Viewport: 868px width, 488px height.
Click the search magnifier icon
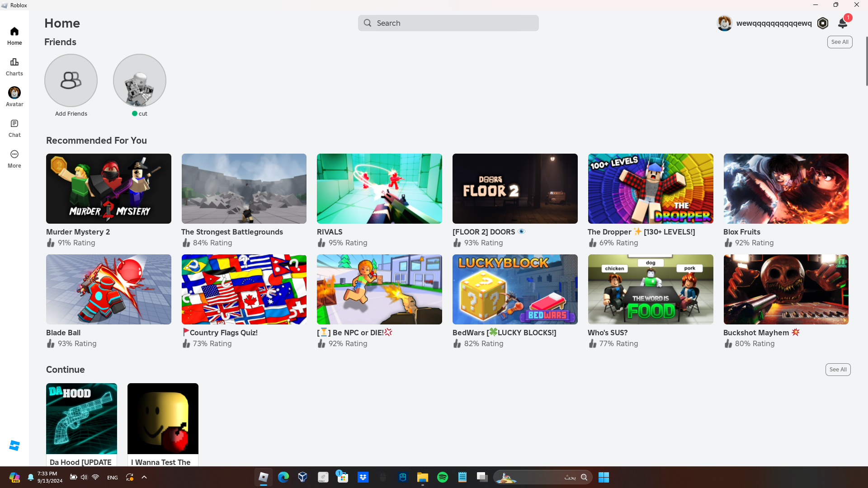click(x=368, y=23)
